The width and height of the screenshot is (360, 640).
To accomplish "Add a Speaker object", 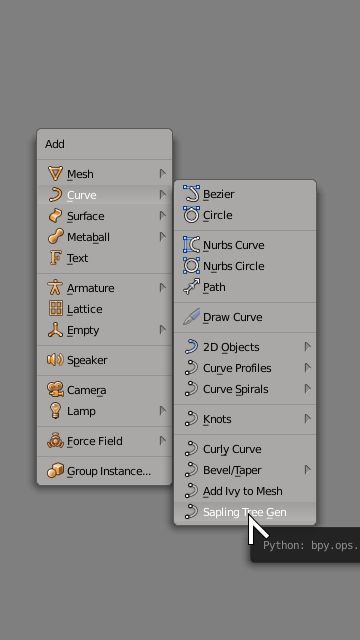I will 104,360.
